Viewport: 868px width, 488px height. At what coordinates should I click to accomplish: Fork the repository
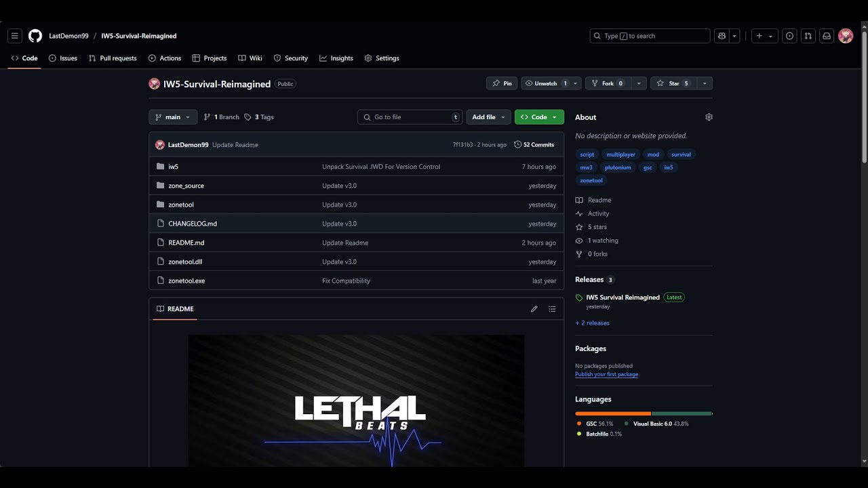click(607, 83)
